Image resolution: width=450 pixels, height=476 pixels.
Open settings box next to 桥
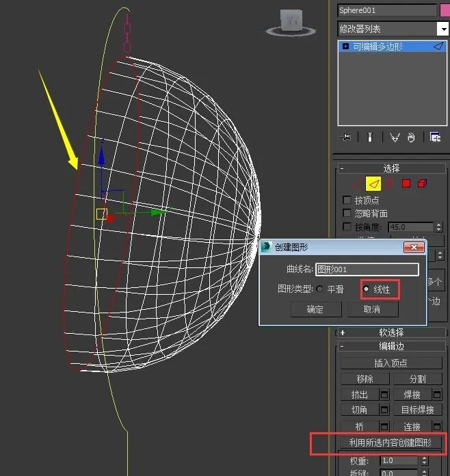(384, 427)
